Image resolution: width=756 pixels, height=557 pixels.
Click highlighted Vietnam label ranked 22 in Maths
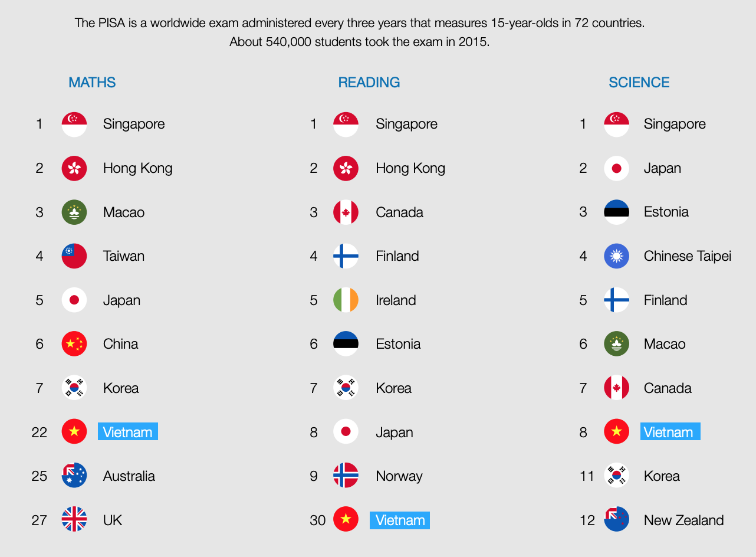(128, 432)
